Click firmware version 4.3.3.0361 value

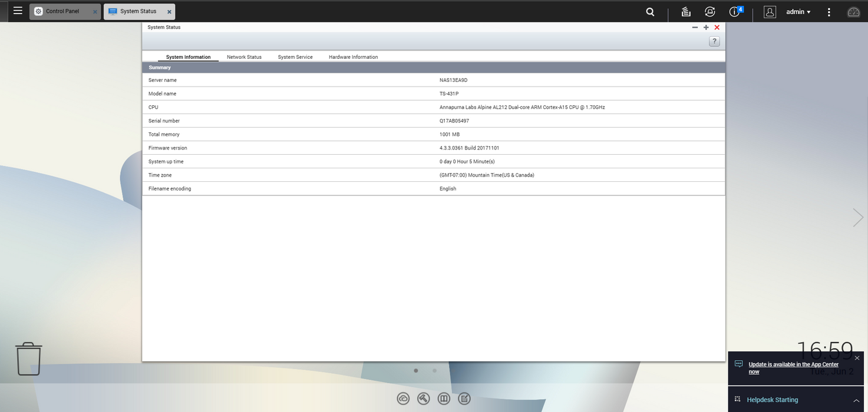point(469,148)
